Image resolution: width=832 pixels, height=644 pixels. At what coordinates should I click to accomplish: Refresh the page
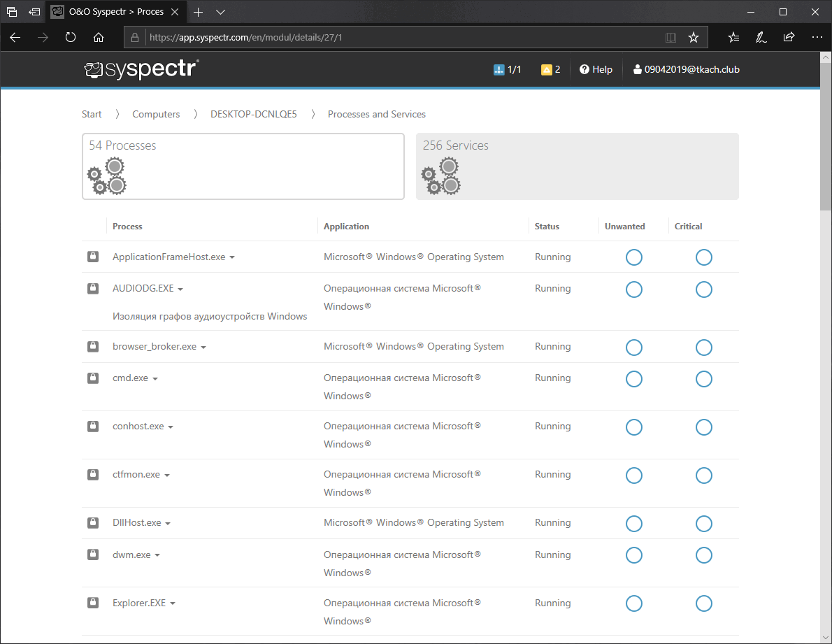(71, 37)
